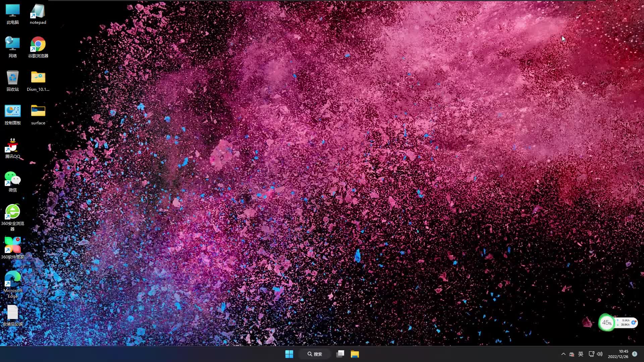Image resolution: width=644 pixels, height=362 pixels.
Task: Open the Control Panel icon
Action: point(12,111)
